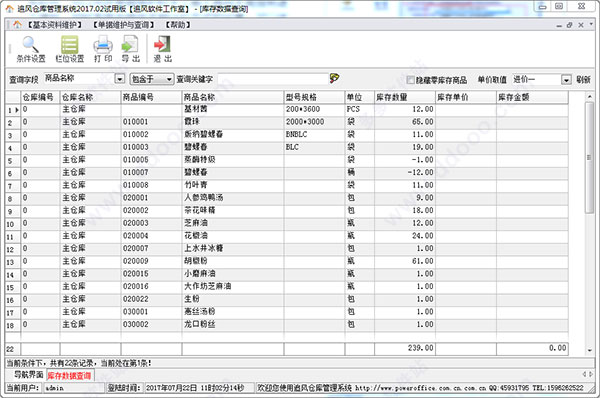Click row number 10 header
Screen dimensions: 600x398
tap(13, 224)
